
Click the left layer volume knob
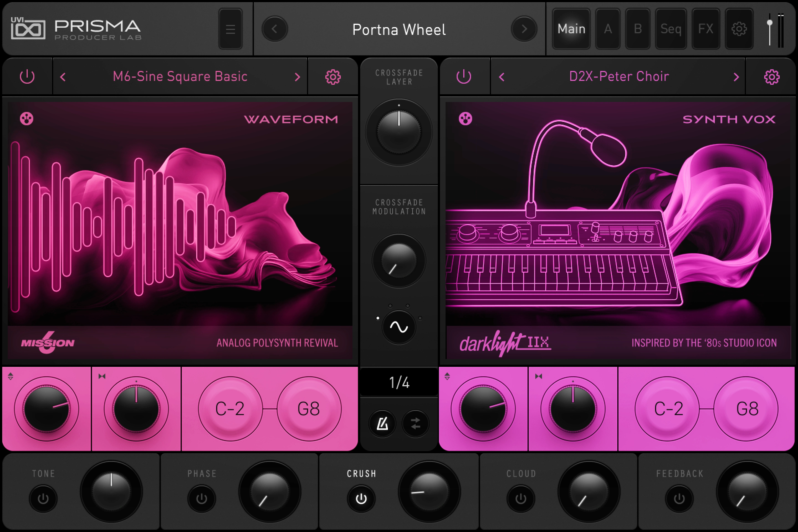(x=47, y=409)
